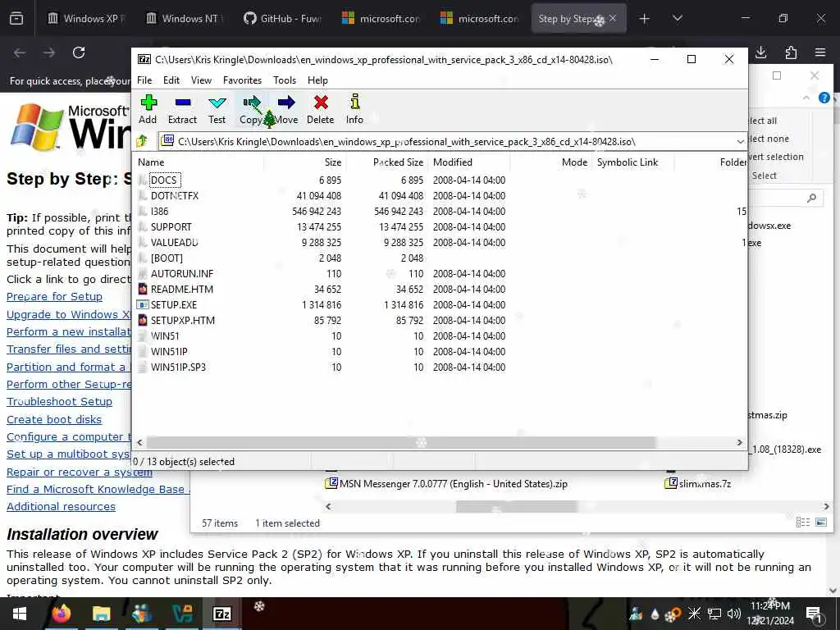This screenshot has width=840, height=630.
Task: Open the Troubleshoot Setup link
Action: [59, 402]
